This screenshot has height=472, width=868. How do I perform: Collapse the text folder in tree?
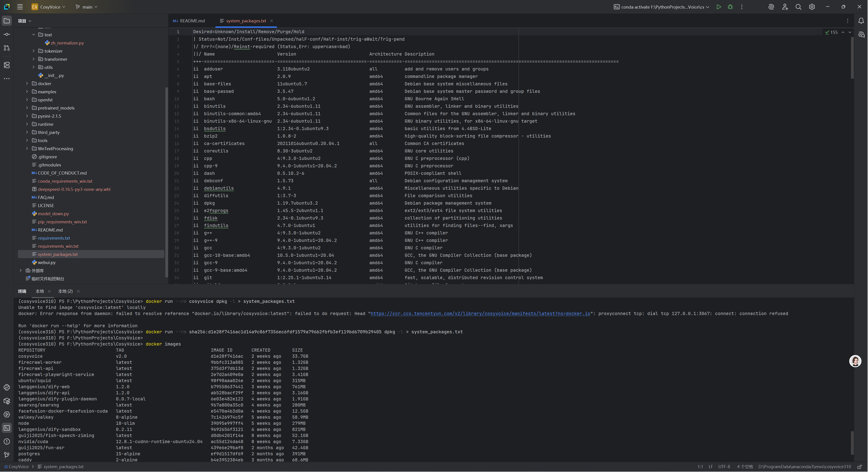(x=34, y=35)
